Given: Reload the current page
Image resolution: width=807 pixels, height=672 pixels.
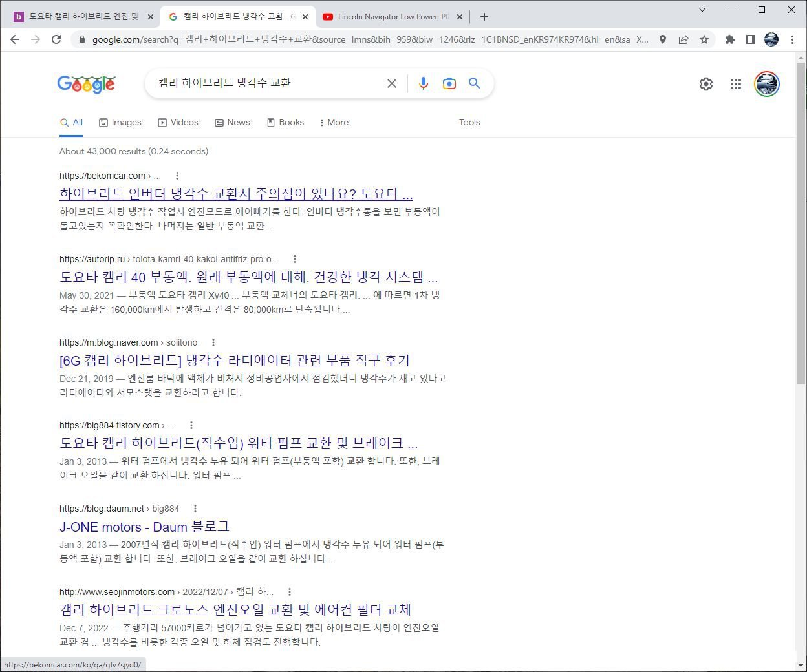Looking at the screenshot, I should tap(56, 39).
